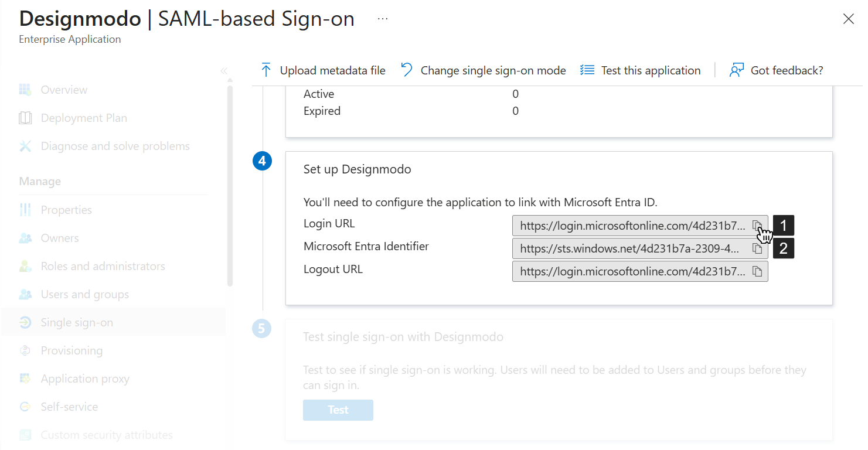Screen dimensions: 868x450
Task: Collapse the sidebar with the double chevron
Action: (224, 71)
